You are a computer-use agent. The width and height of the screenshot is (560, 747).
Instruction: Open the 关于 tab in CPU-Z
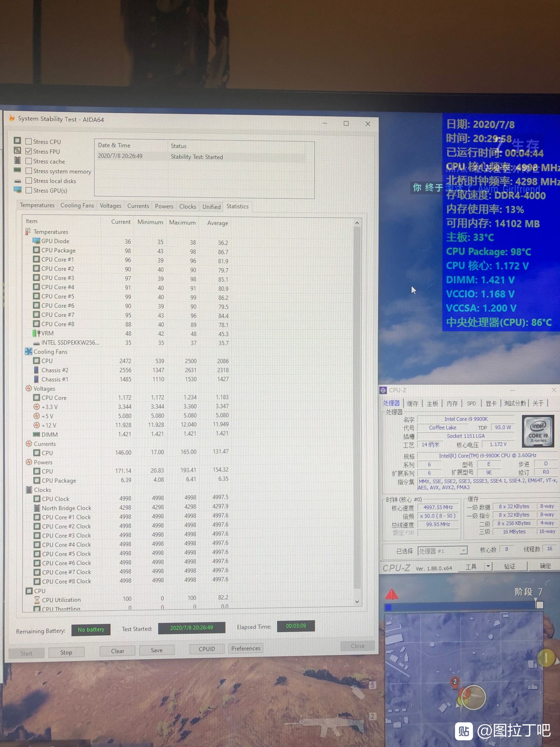tap(538, 403)
